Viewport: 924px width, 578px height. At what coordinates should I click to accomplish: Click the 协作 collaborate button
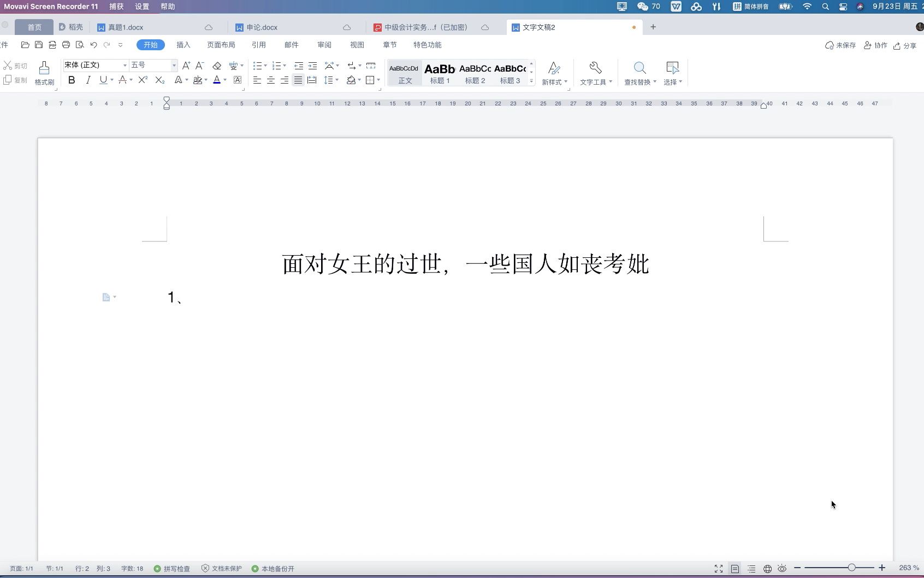(x=875, y=45)
